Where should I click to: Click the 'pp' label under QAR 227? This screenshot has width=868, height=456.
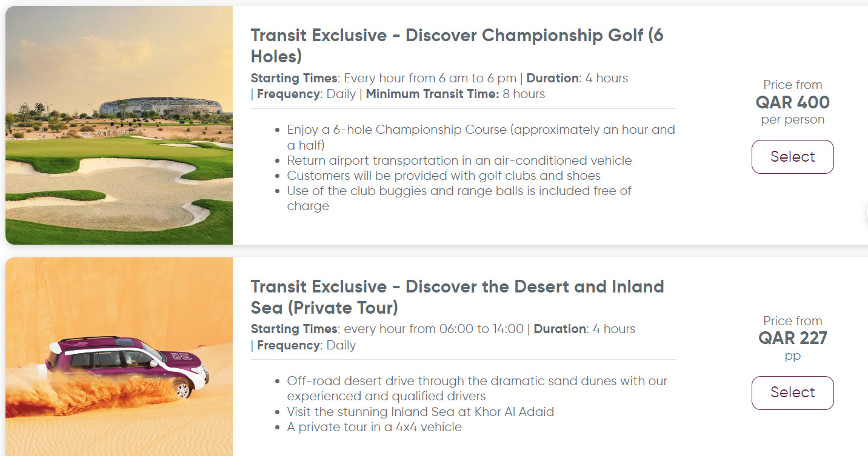tap(793, 355)
